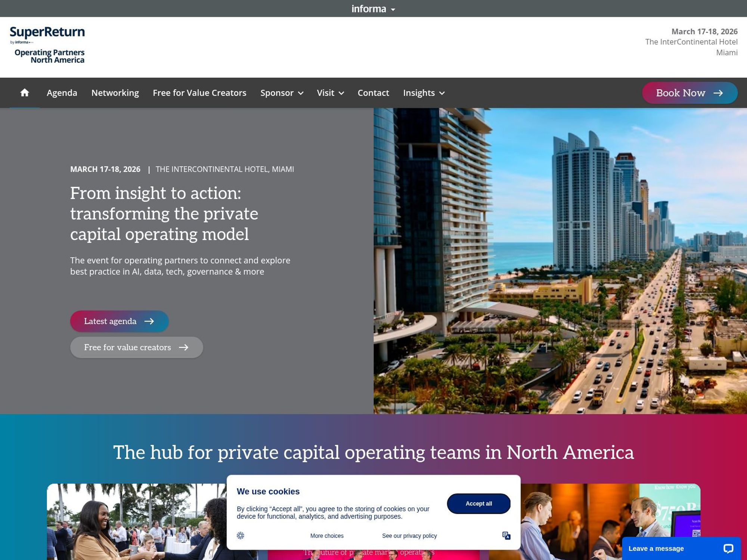Open the informa dropdown at the top
This screenshot has width=747, height=560.
point(373,8)
